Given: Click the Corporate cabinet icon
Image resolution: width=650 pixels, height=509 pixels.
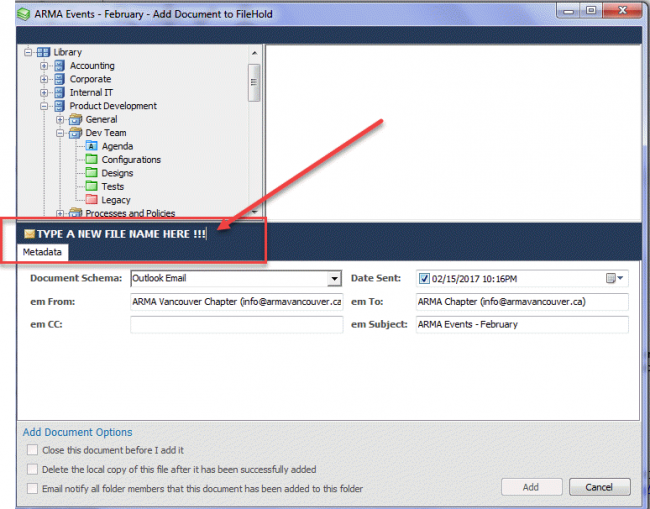Looking at the screenshot, I should coord(59,79).
